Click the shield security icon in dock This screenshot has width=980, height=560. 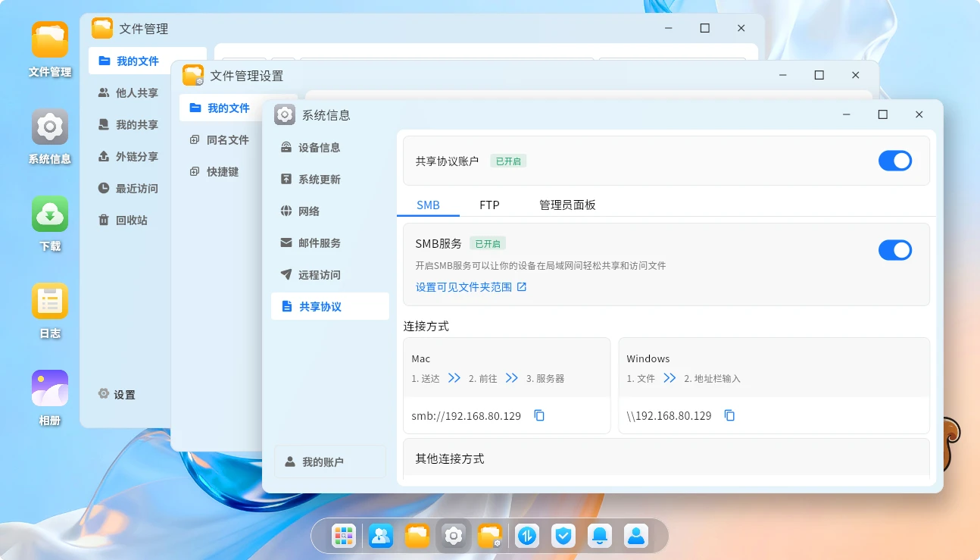(x=563, y=537)
